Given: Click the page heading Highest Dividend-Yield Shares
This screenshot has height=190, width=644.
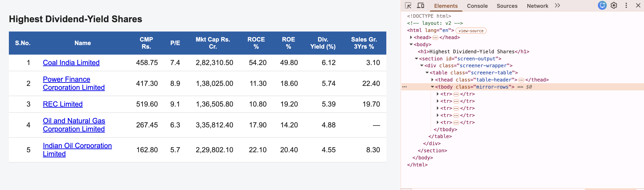Looking at the screenshot, I should (75, 19).
